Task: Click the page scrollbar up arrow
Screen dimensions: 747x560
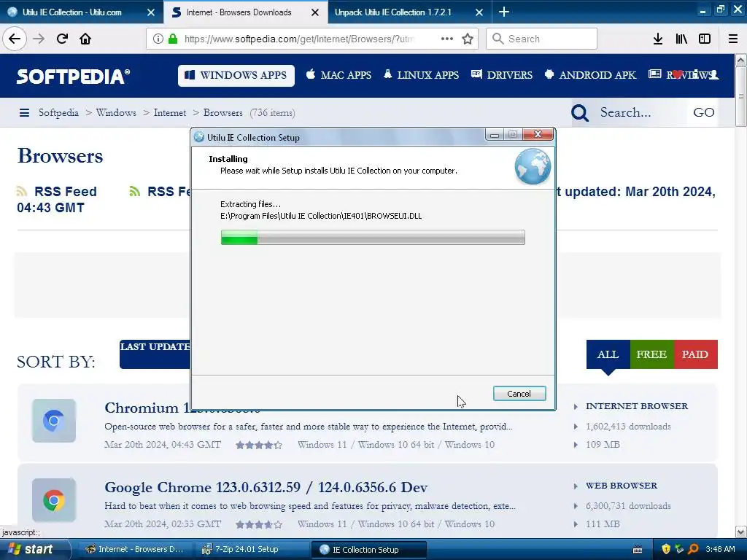Action: [740, 60]
